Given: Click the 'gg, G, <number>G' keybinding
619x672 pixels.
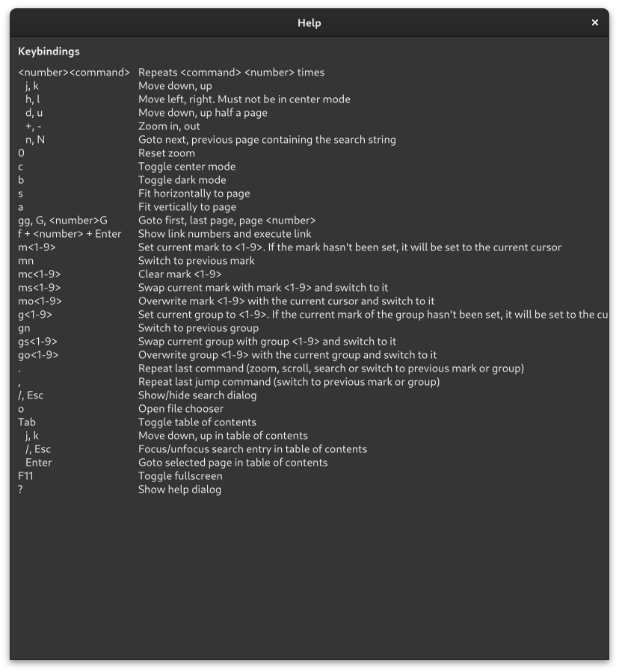Looking at the screenshot, I should click(63, 221).
